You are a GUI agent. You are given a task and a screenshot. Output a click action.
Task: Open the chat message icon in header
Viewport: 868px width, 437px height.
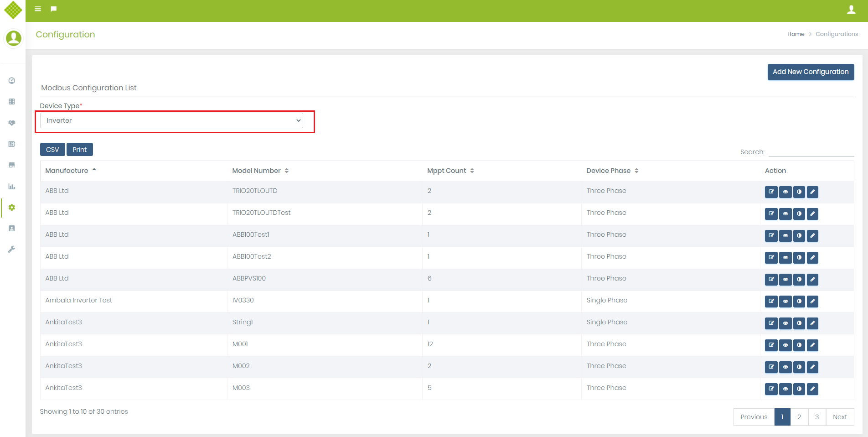[54, 9]
